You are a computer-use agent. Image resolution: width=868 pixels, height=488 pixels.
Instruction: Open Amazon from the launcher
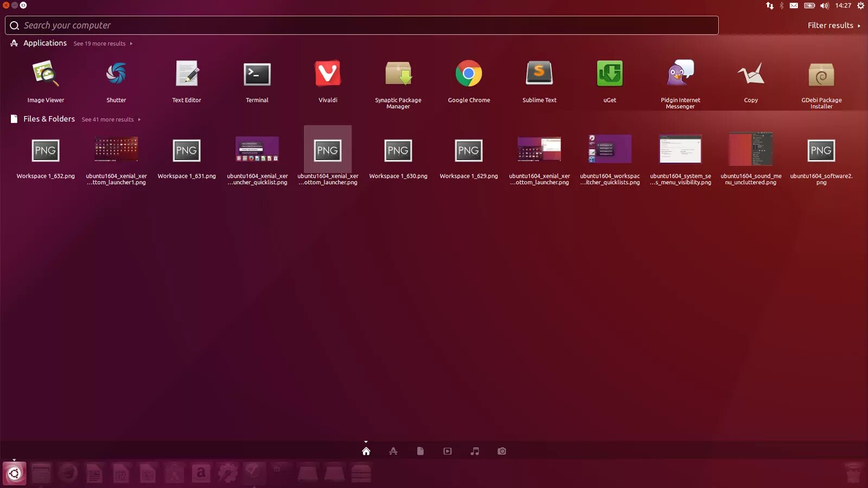point(201,474)
